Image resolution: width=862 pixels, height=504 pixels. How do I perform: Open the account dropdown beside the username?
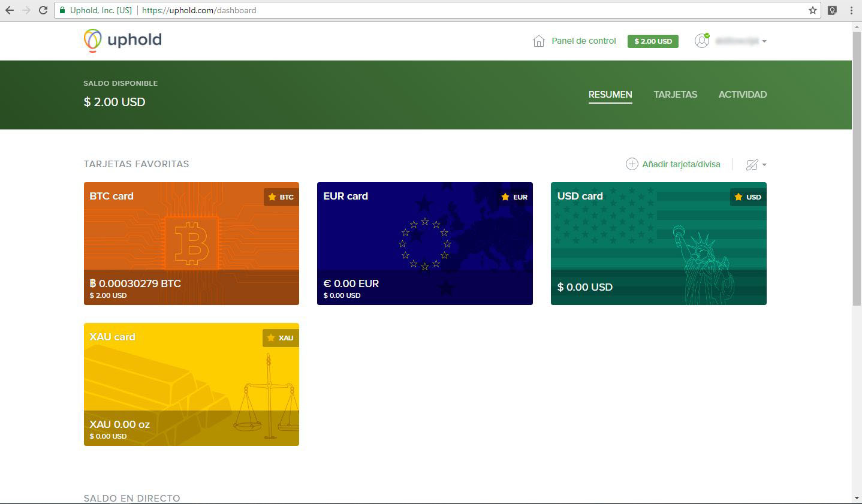point(764,41)
